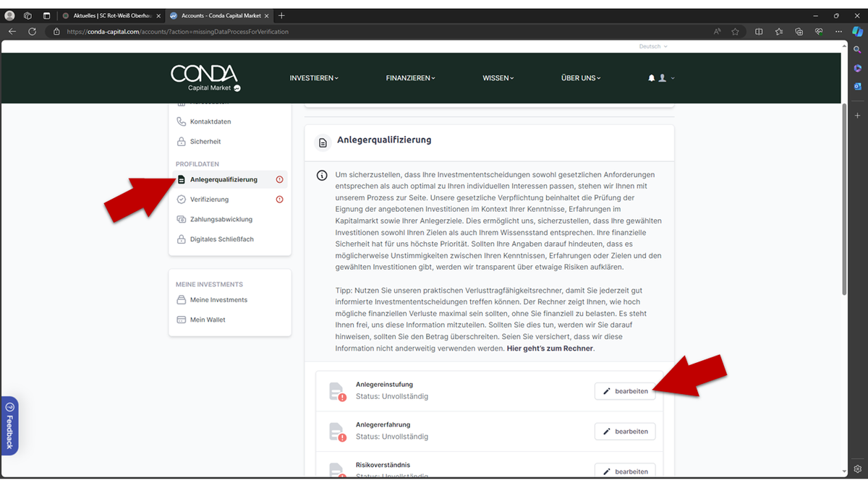The image size is (868, 488).
Task: Click the Anlegerqualifizierung red warning indicator
Action: (x=280, y=179)
